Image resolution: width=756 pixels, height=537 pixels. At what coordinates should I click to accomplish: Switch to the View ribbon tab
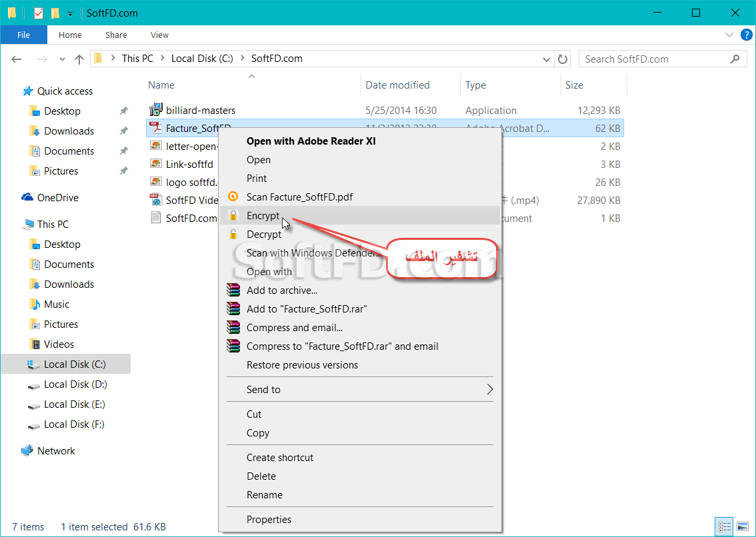159,35
